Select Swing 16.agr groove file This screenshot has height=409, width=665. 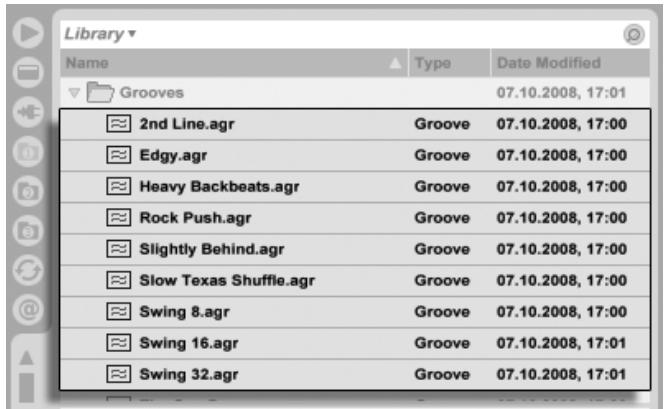click(355, 343)
